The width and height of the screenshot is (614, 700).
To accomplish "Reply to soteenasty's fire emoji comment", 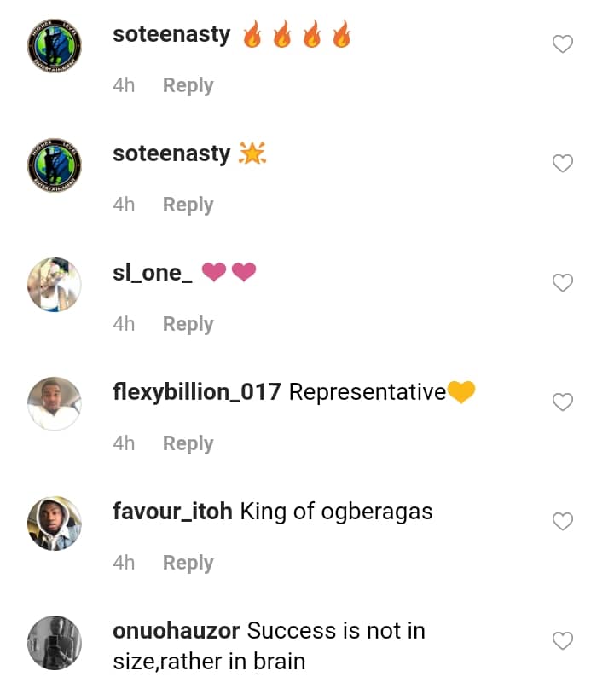I will (188, 85).
